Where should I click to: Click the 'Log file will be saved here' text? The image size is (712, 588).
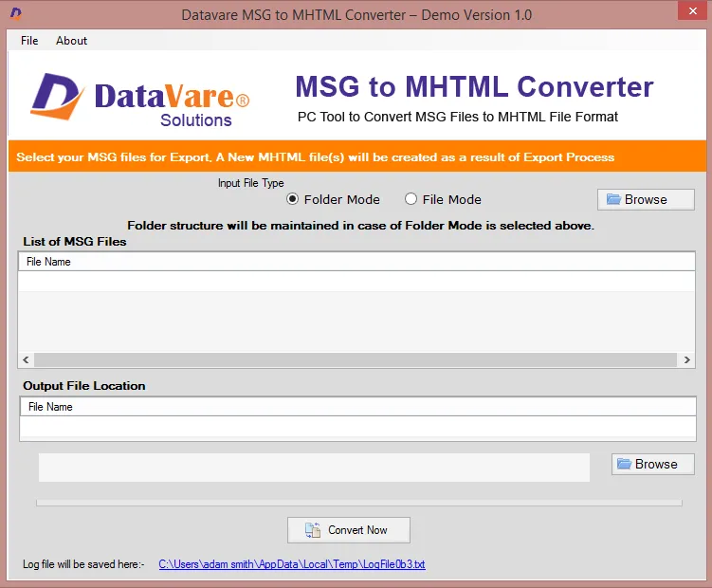pyautogui.click(x=83, y=564)
